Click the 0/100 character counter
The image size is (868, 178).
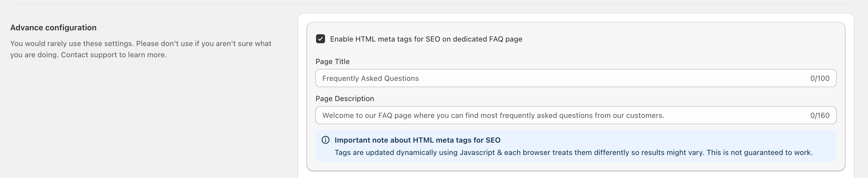(820, 78)
